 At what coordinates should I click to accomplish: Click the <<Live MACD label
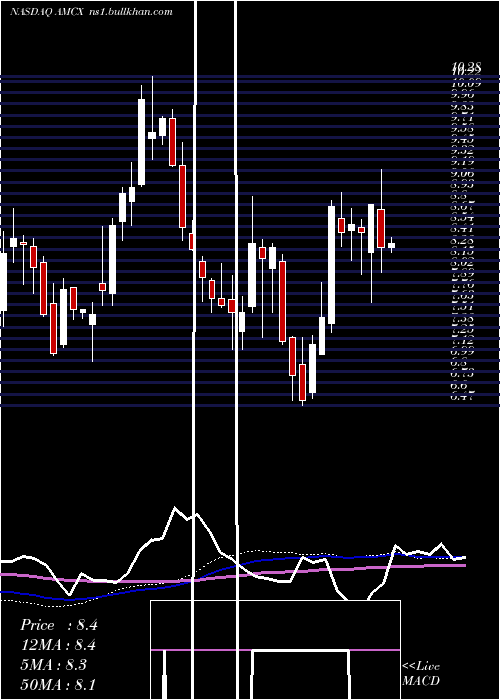[421, 673]
